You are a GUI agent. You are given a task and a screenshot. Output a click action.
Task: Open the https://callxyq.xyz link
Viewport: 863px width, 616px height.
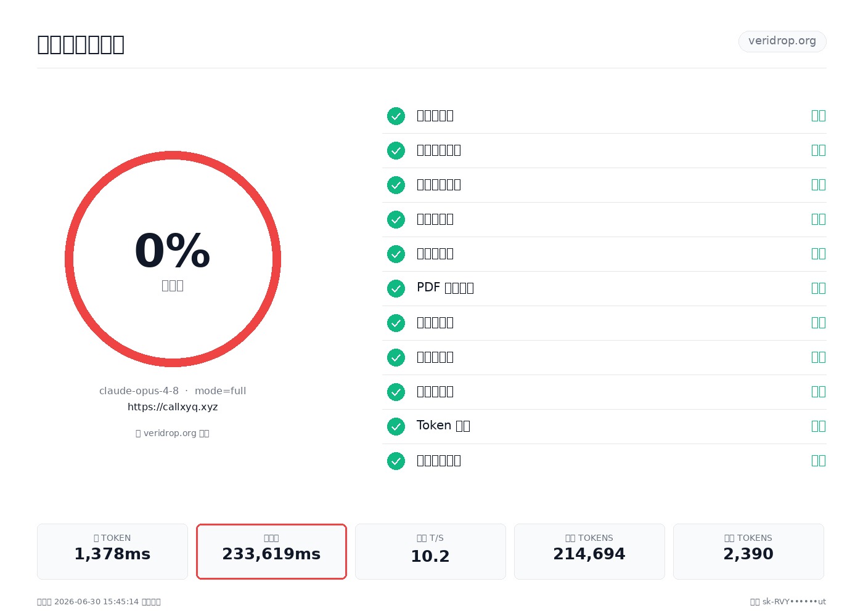[173, 407]
